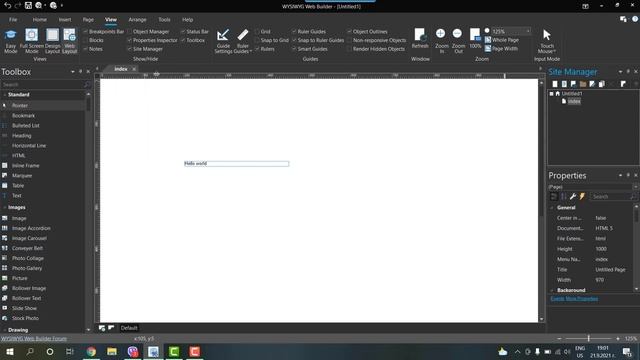This screenshot has height=360, width=640.
Task: Click the Save icon in title bar
Action: pyautogui.click(x=28, y=5)
